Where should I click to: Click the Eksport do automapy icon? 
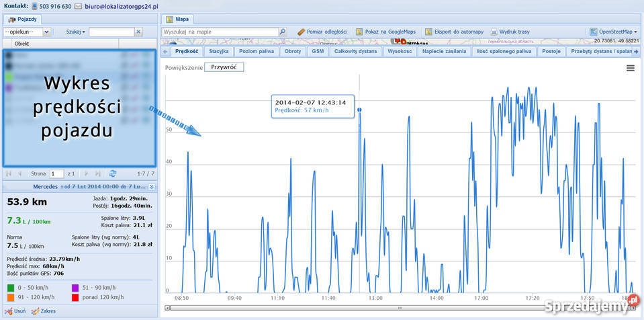pyautogui.click(x=429, y=32)
